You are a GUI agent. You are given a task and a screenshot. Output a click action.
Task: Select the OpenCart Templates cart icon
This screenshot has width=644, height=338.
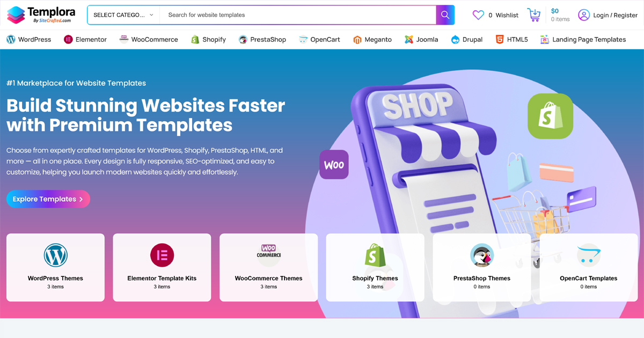(x=589, y=255)
